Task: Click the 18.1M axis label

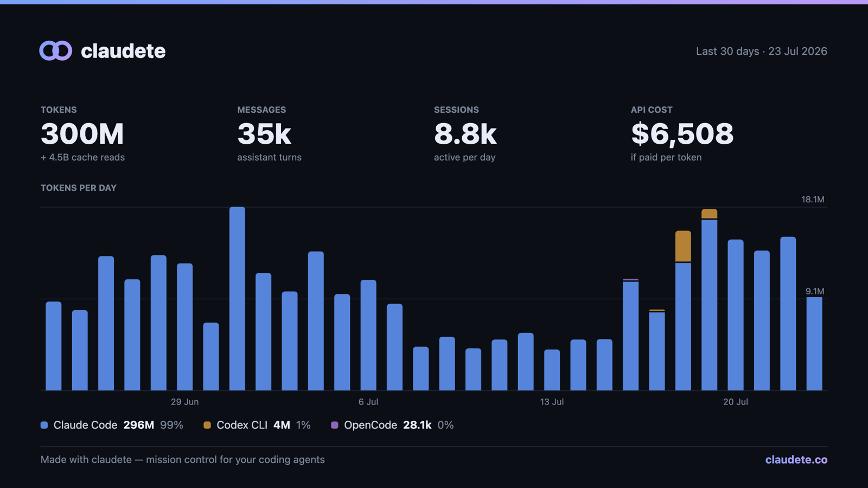Action: [x=813, y=200]
